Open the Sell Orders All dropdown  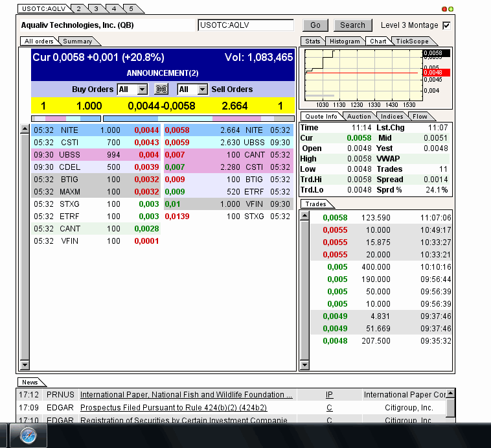coord(192,89)
